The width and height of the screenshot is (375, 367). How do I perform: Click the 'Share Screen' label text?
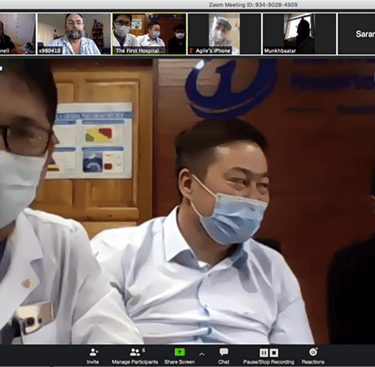click(180, 362)
